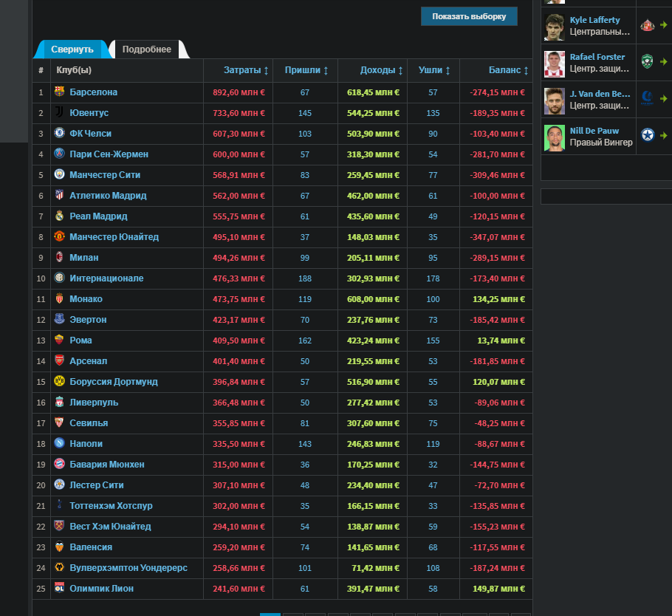Switch to the Подробнее tab
The image size is (672, 616).
[147, 49]
